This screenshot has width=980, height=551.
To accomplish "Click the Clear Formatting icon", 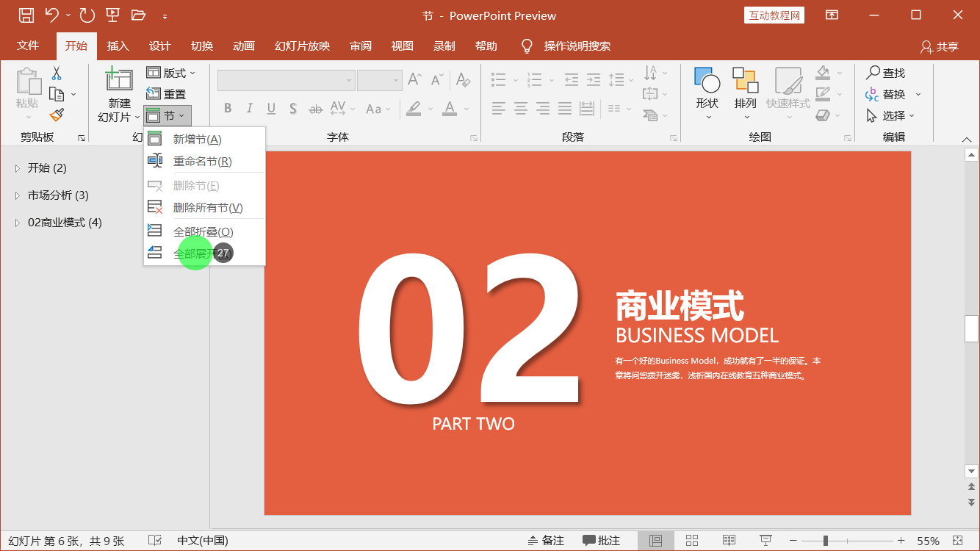I will click(x=462, y=79).
